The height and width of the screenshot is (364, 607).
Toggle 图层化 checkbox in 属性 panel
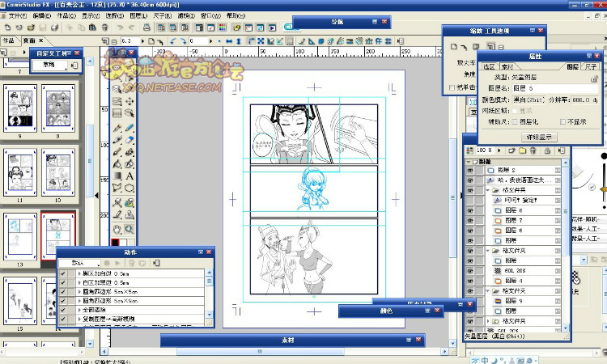tap(515, 122)
